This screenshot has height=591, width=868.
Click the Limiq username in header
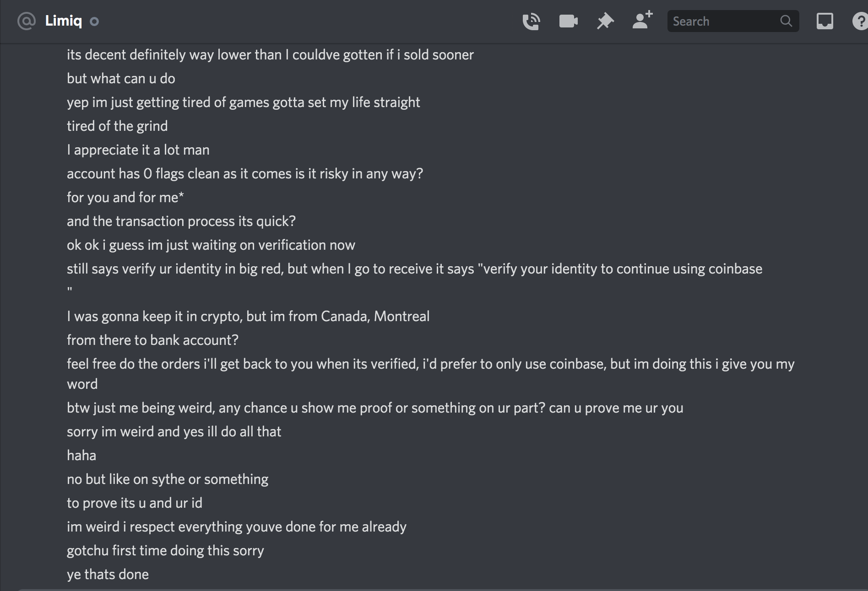(x=64, y=21)
